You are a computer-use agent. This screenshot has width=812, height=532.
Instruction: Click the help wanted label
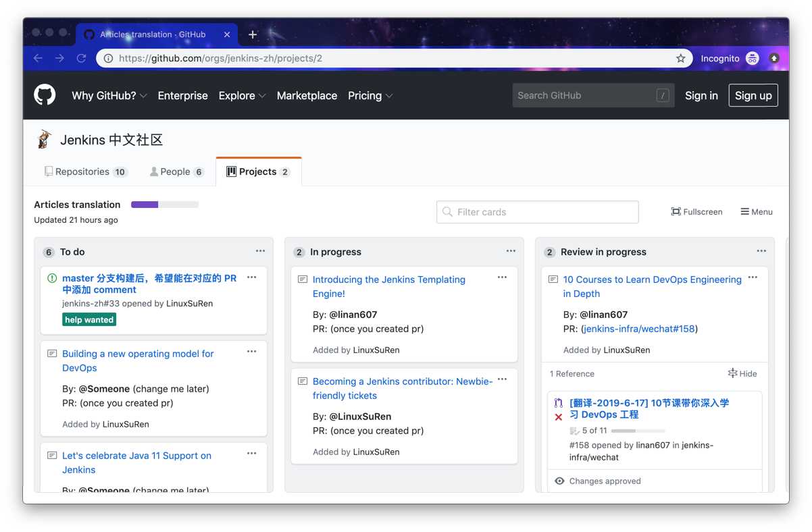click(89, 319)
